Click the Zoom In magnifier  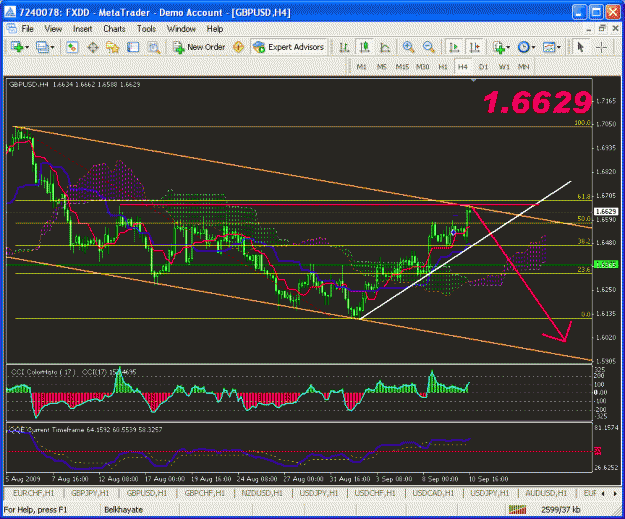point(408,47)
